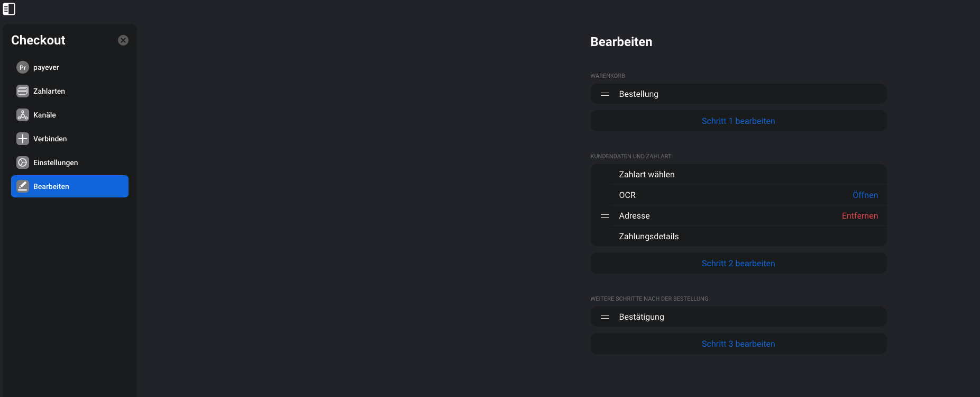Screen dimensions: 980x397
Task: Click WEITERE SCHRITTE NACH DER BESTELLUNG label
Action: pyautogui.click(x=649, y=299)
